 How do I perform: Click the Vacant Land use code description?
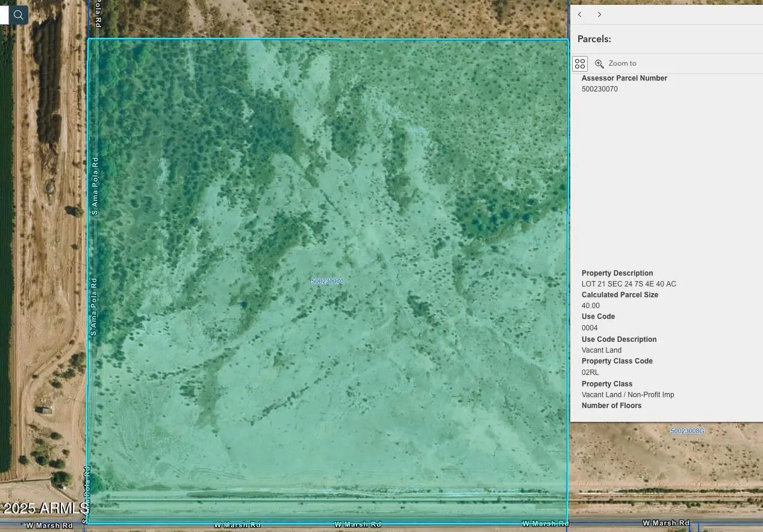(601, 350)
